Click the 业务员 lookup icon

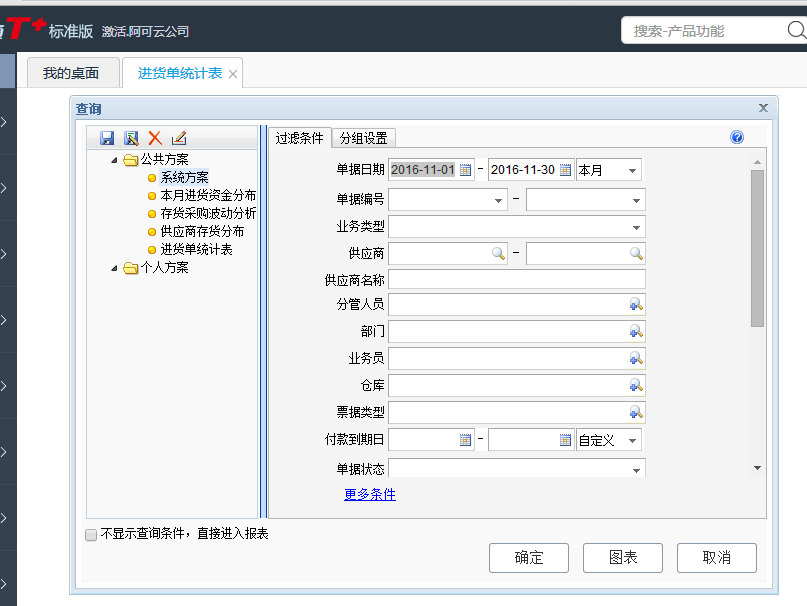coord(636,358)
